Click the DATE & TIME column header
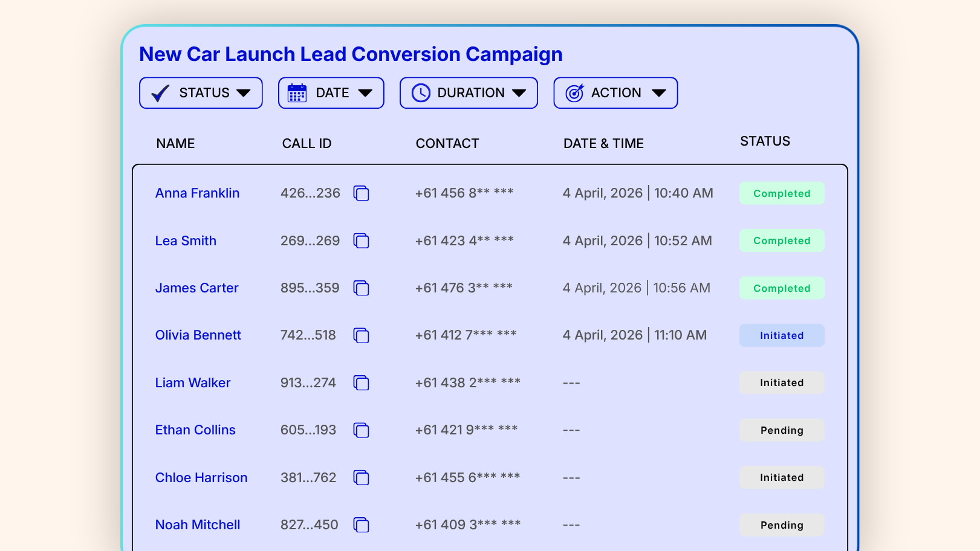This screenshot has width=980, height=551. pos(603,144)
